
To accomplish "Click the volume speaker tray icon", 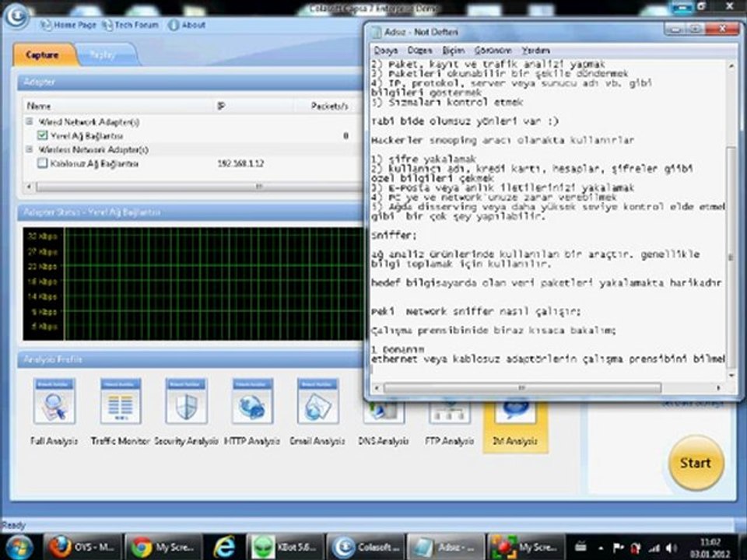I will (672, 548).
